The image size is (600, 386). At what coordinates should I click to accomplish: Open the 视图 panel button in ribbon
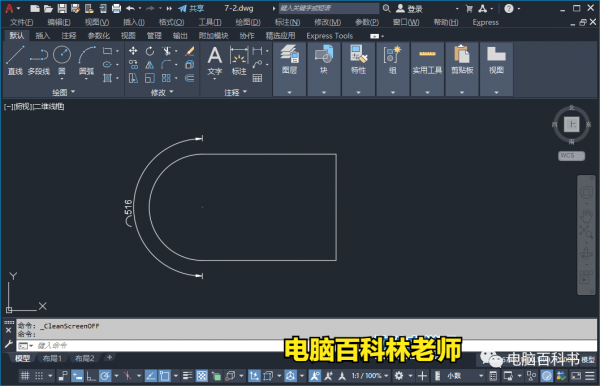point(496,69)
